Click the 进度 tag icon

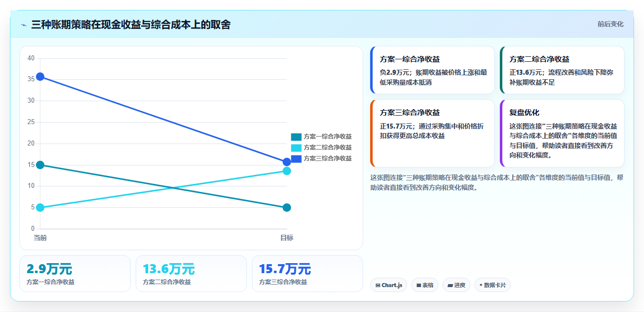tap(450, 286)
